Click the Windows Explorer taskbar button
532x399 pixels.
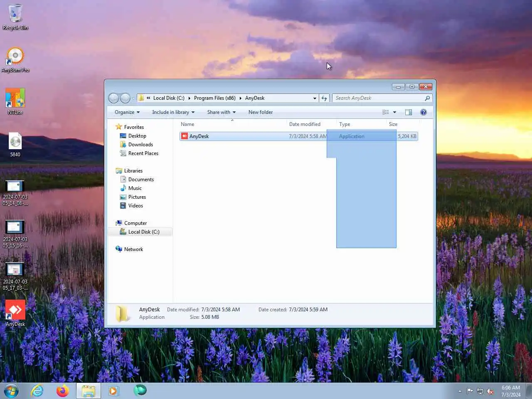88,391
